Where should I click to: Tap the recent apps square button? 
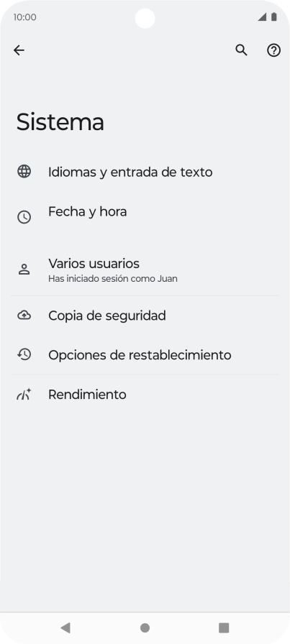coord(224,627)
